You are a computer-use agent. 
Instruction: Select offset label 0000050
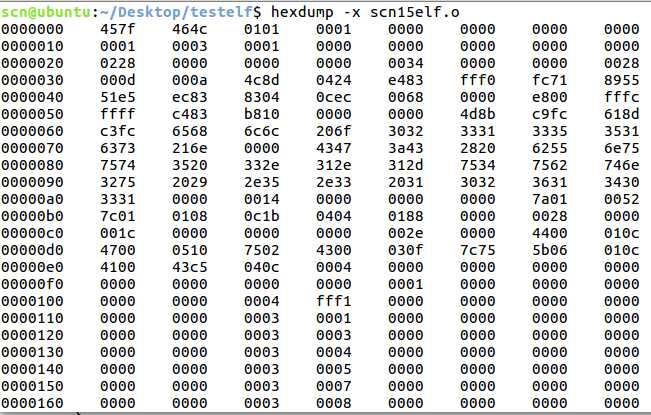click(x=32, y=114)
